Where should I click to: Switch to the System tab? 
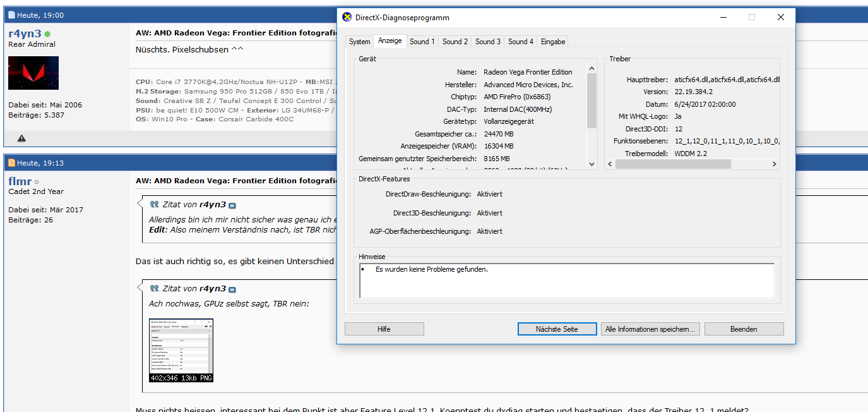point(359,42)
